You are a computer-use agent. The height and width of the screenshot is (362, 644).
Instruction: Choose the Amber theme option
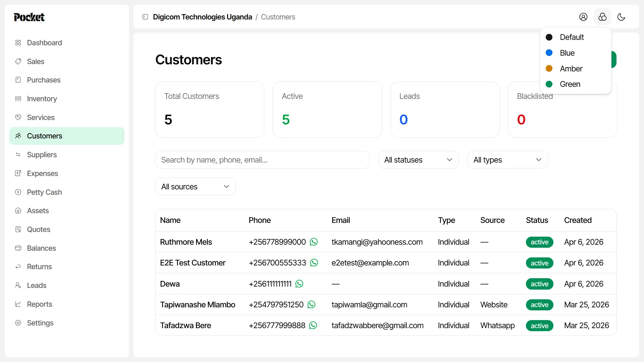571,69
